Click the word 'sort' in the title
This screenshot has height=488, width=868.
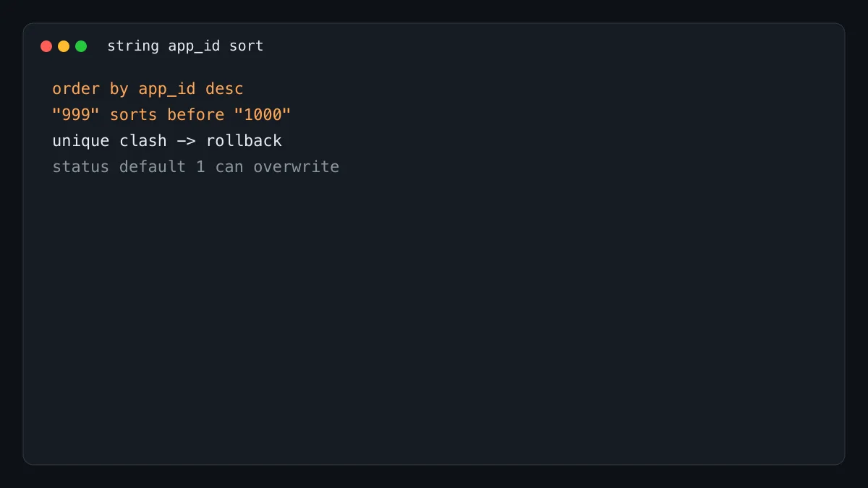[x=247, y=46]
